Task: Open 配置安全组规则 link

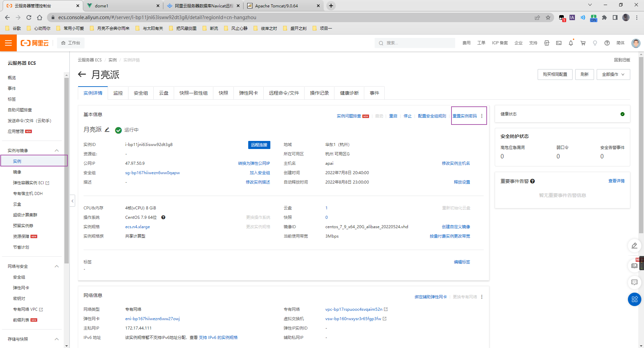Action: point(432,116)
